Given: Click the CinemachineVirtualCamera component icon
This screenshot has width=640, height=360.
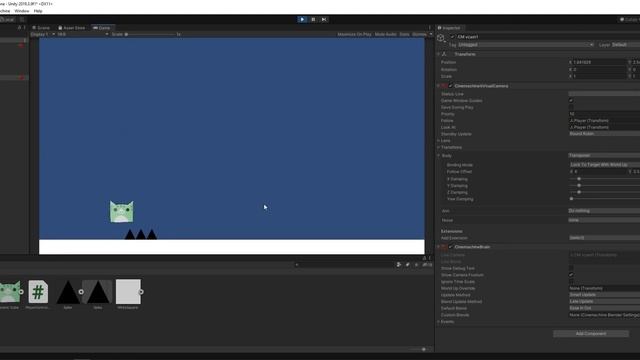Looking at the screenshot, I should pos(444,86).
